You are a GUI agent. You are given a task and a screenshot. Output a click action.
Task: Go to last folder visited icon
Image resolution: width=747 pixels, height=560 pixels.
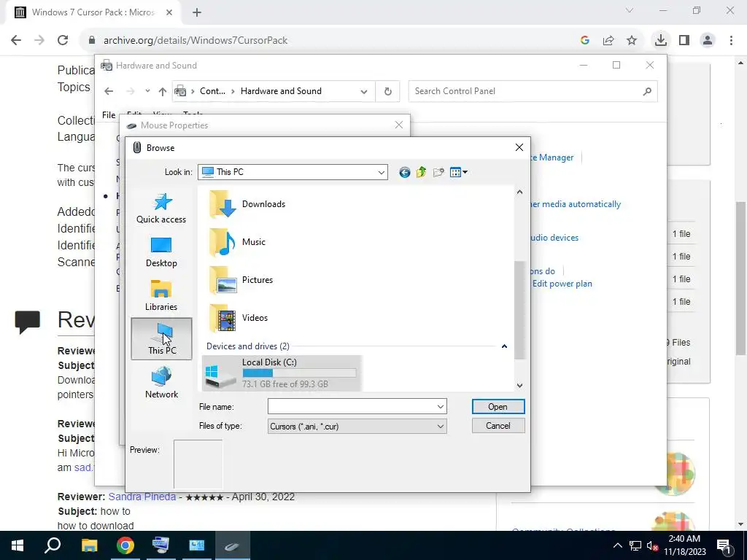coord(404,172)
